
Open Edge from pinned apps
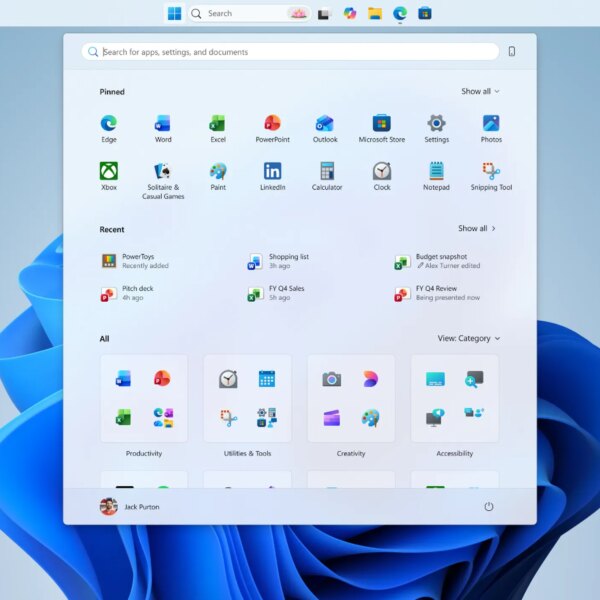(109, 129)
